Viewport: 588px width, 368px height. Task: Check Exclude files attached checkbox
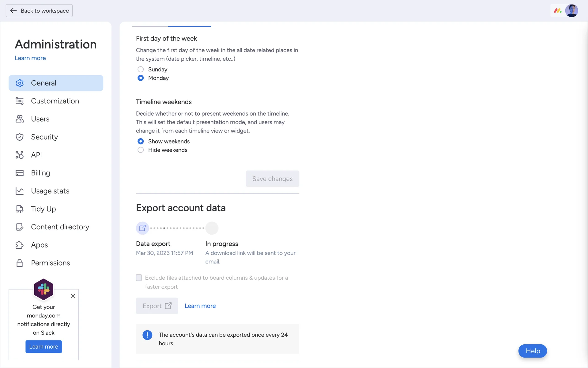pos(139,278)
